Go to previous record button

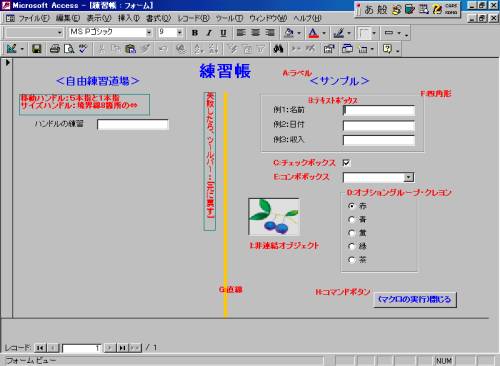(x=53, y=348)
